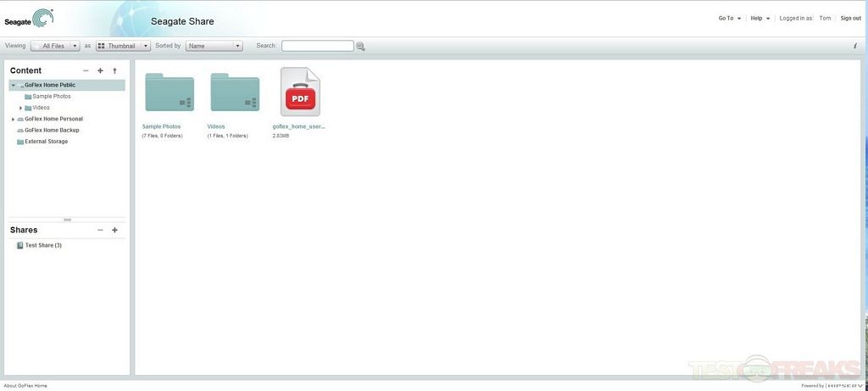Viewport: 868px width, 391px height.
Task: Click the plus icon in Shares panel header
Action: tap(114, 230)
